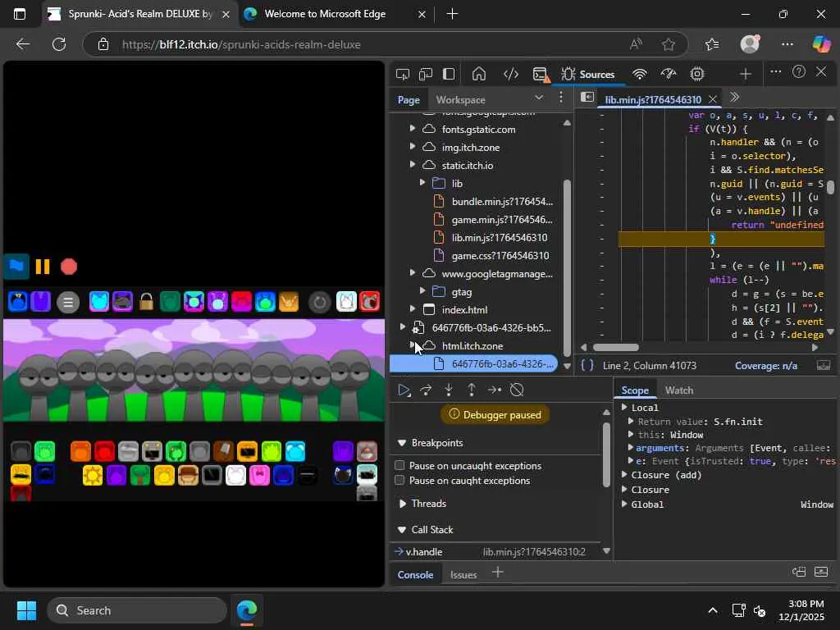Switch to the Workspace tab
The width and height of the screenshot is (840, 630).
click(460, 100)
